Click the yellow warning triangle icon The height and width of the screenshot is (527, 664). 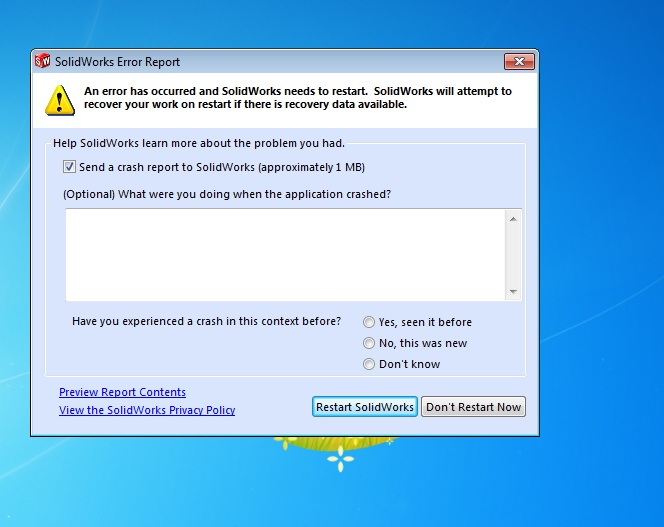tap(60, 100)
